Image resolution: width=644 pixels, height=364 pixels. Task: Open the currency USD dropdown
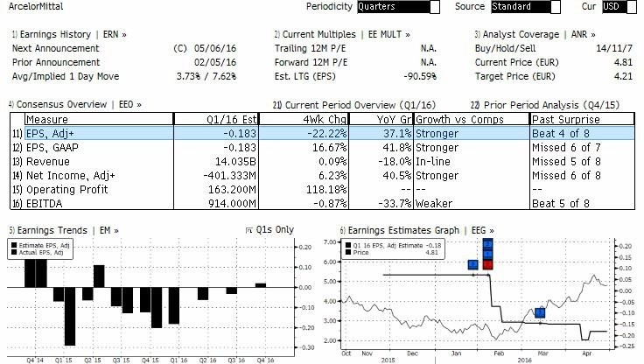coord(619,7)
